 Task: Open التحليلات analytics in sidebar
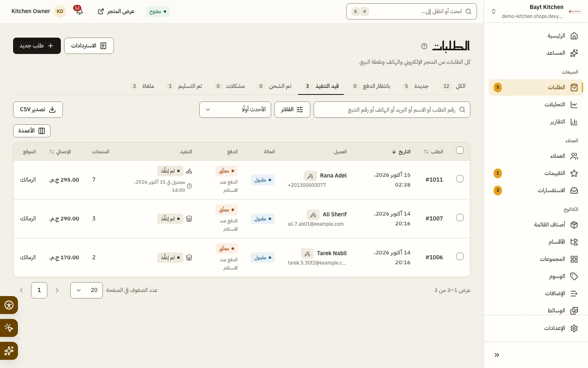click(536, 105)
